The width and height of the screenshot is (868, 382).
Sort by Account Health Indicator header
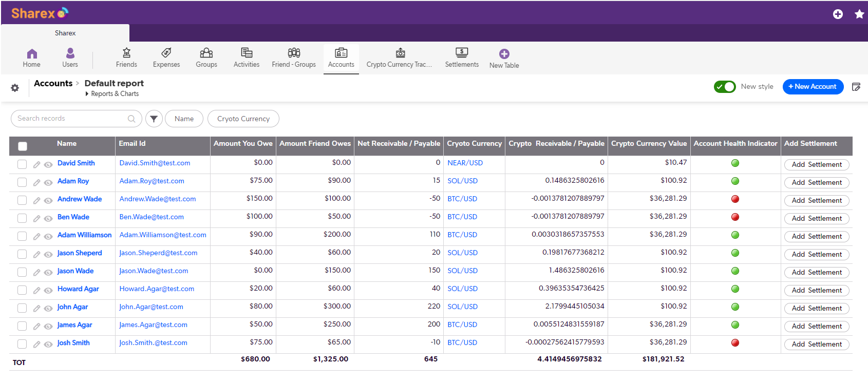tap(735, 144)
